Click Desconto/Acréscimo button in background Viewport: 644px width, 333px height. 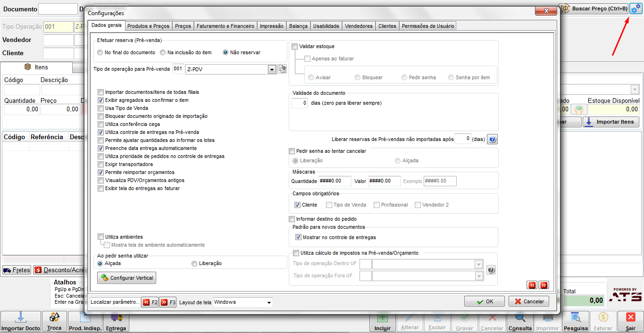coord(59,270)
